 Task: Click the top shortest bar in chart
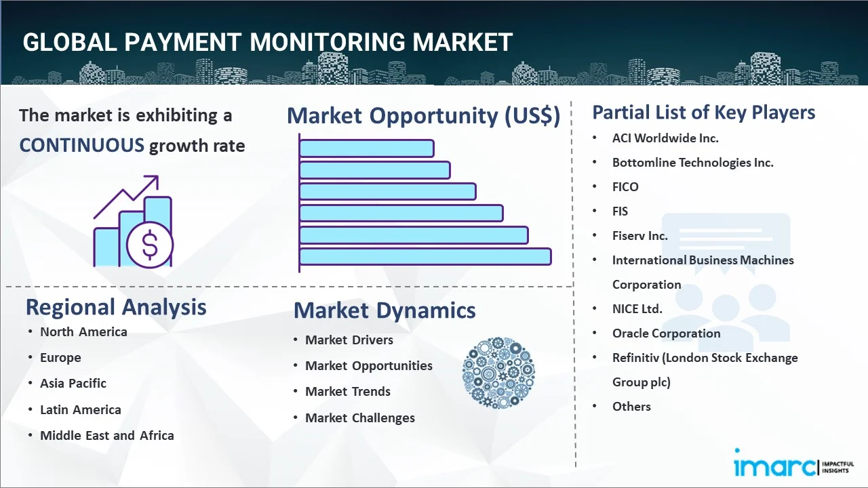[x=366, y=148]
